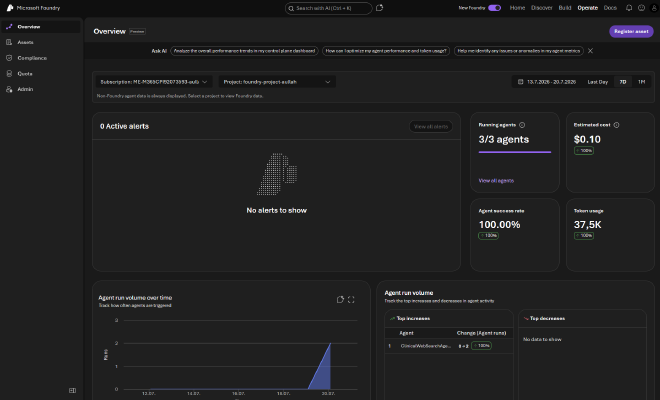Click the Top decreases header
Image resolution: width=660 pixels, height=400 pixels.
(547, 318)
